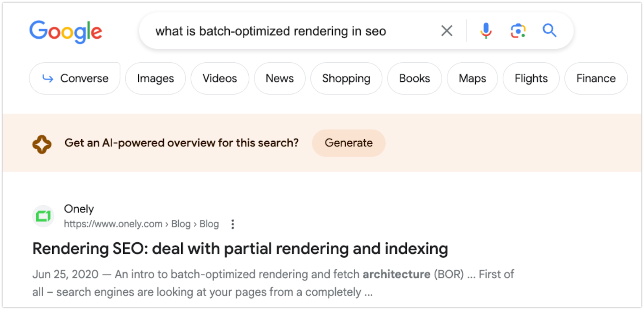
Task: Open Google Lens image search
Action: tap(518, 31)
